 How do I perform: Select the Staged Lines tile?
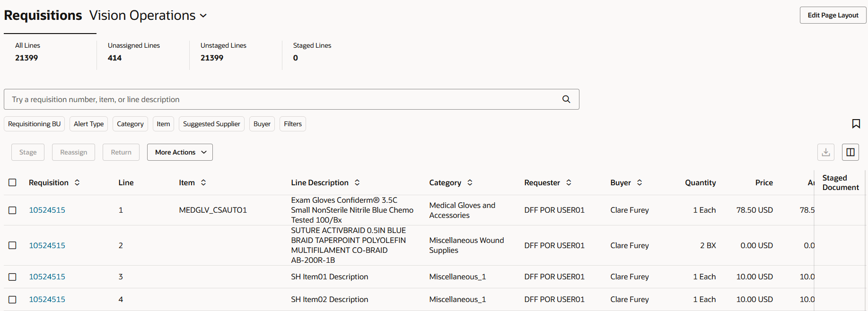coord(312,52)
